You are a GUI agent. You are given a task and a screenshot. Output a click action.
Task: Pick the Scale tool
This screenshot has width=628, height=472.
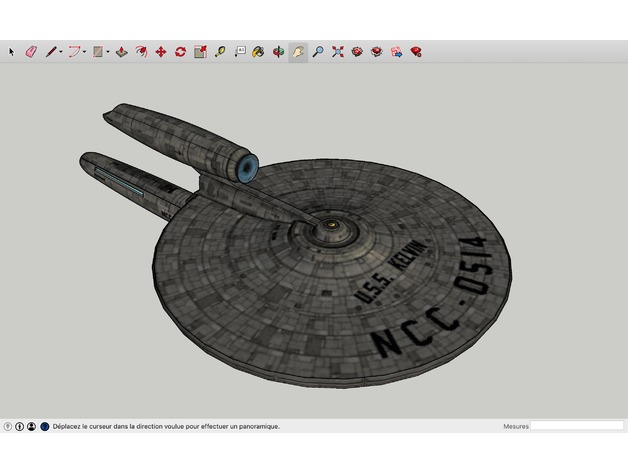pyautogui.click(x=200, y=52)
